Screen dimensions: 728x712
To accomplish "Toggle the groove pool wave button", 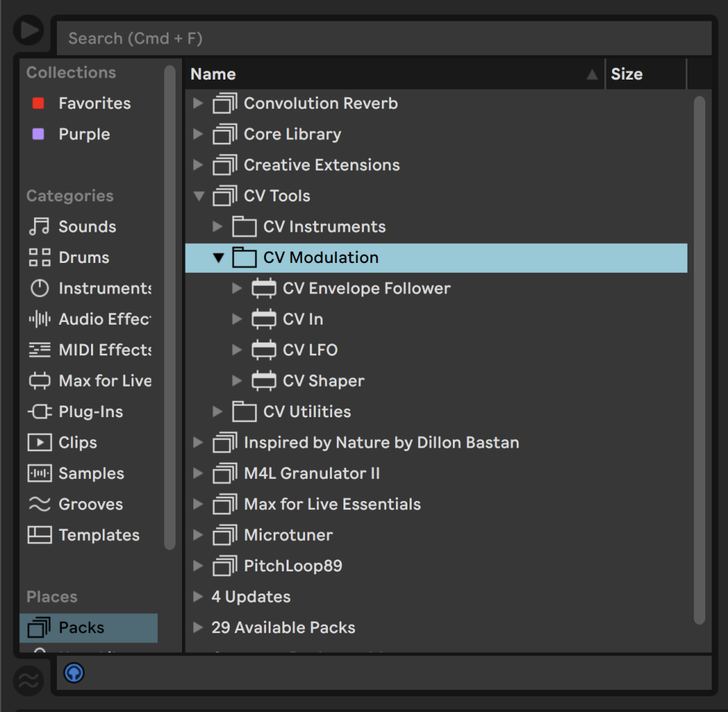I will [x=28, y=681].
